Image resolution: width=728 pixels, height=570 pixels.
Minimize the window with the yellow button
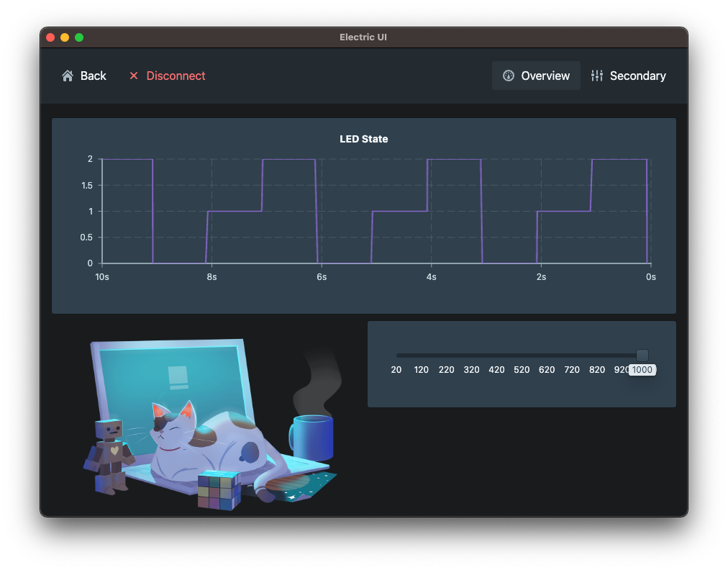click(65, 37)
